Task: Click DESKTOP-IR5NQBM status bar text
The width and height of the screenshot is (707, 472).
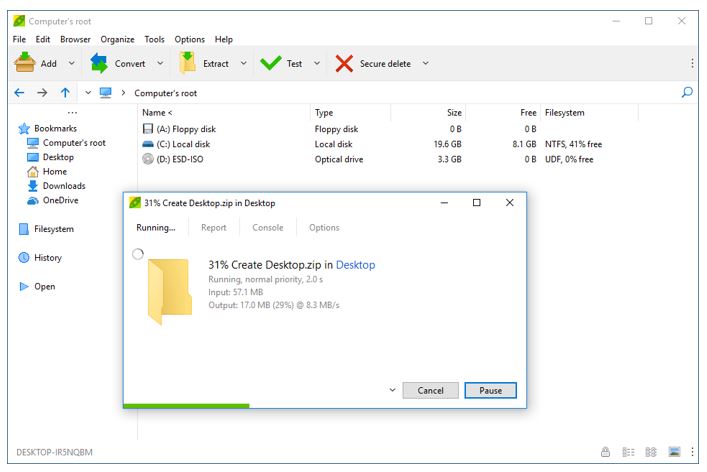Action: pyautogui.click(x=54, y=452)
